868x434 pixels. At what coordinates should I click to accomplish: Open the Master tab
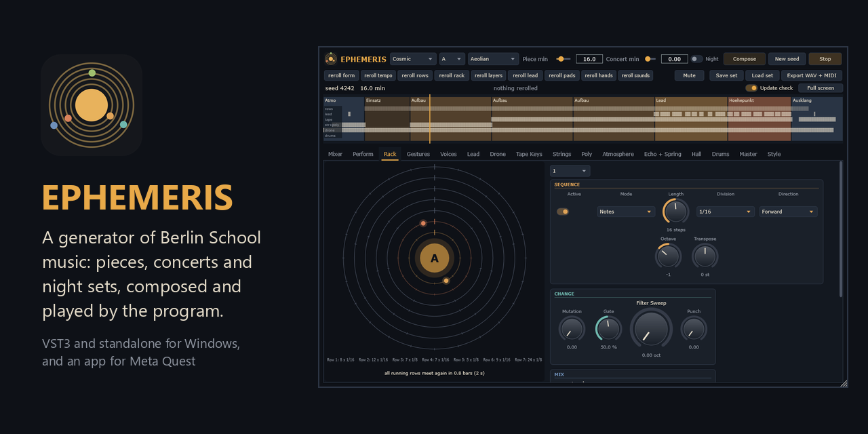(748, 154)
